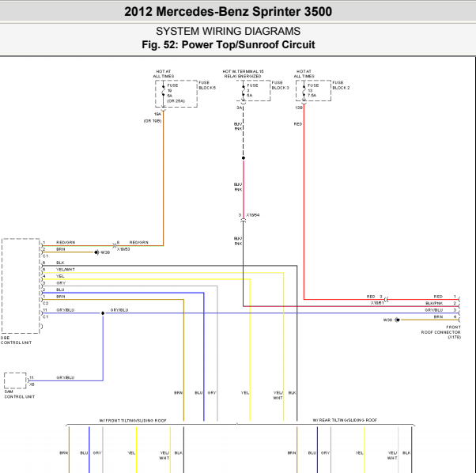Image resolution: width=476 pixels, height=473 pixels.
Task: Click the 'FUSE BLOCK 2' label
Action: coord(341,85)
